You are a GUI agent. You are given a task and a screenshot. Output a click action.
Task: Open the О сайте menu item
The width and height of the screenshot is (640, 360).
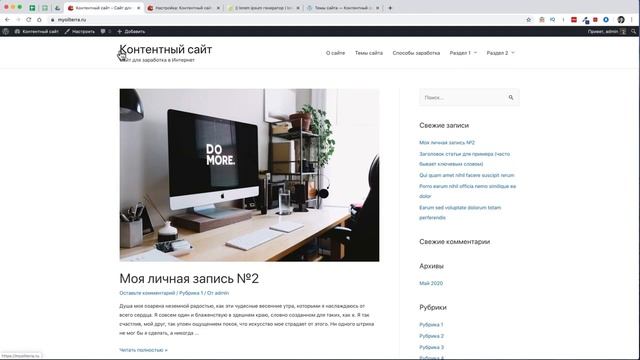[x=336, y=53]
